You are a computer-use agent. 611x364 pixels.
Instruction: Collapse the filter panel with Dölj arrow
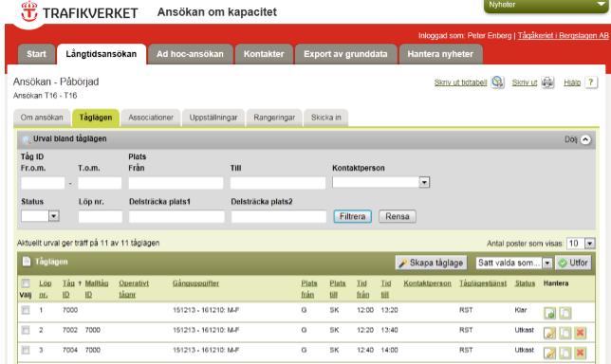click(585, 139)
